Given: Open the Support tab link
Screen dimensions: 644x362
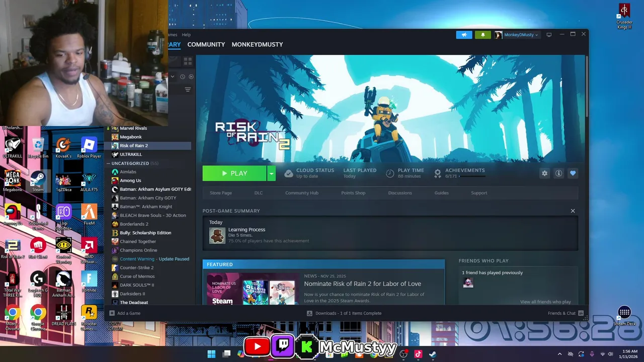Looking at the screenshot, I should (x=479, y=193).
